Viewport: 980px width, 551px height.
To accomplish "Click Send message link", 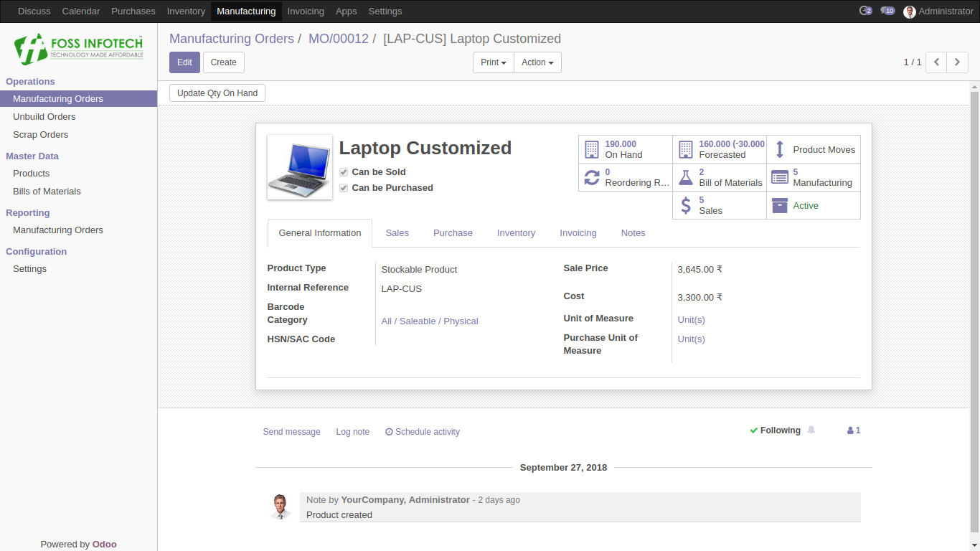I will (292, 432).
